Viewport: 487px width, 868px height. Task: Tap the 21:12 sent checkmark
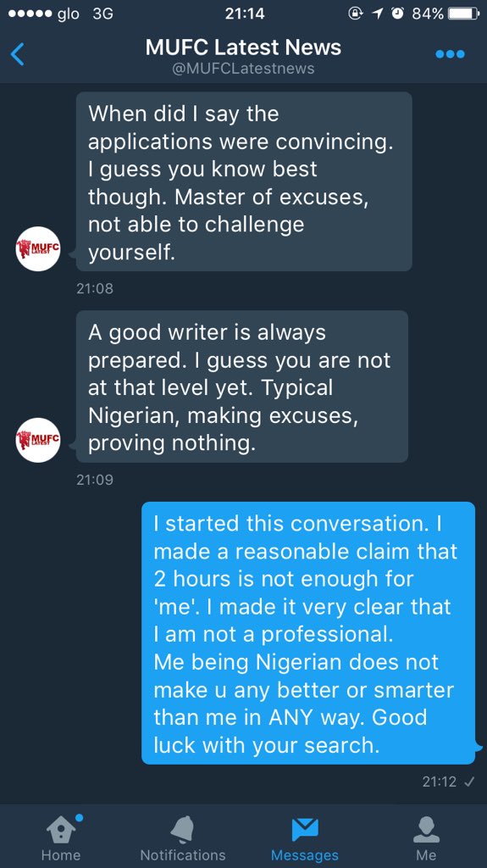(x=468, y=782)
